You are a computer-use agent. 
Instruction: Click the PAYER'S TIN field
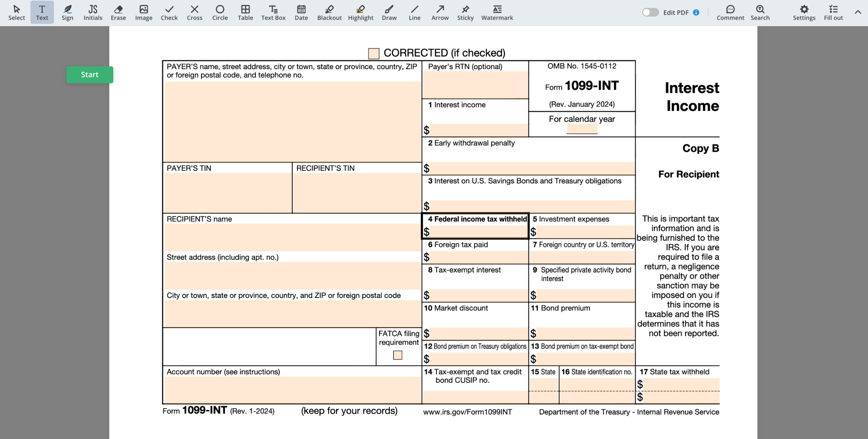tap(228, 193)
